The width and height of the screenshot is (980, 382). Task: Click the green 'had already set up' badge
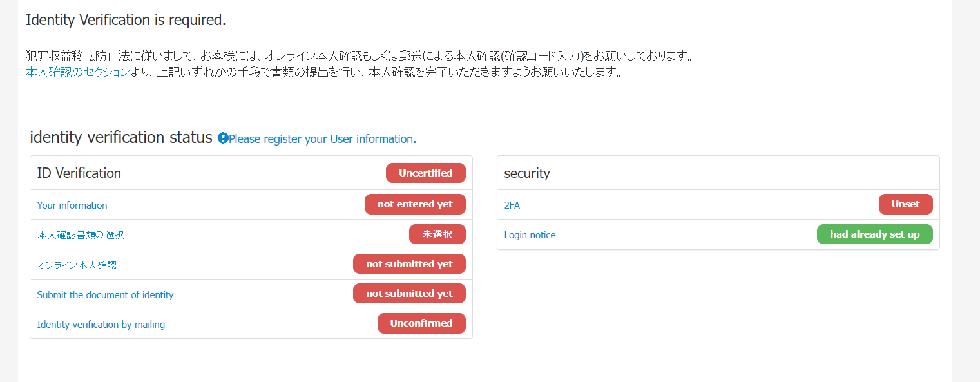pyautogui.click(x=875, y=234)
